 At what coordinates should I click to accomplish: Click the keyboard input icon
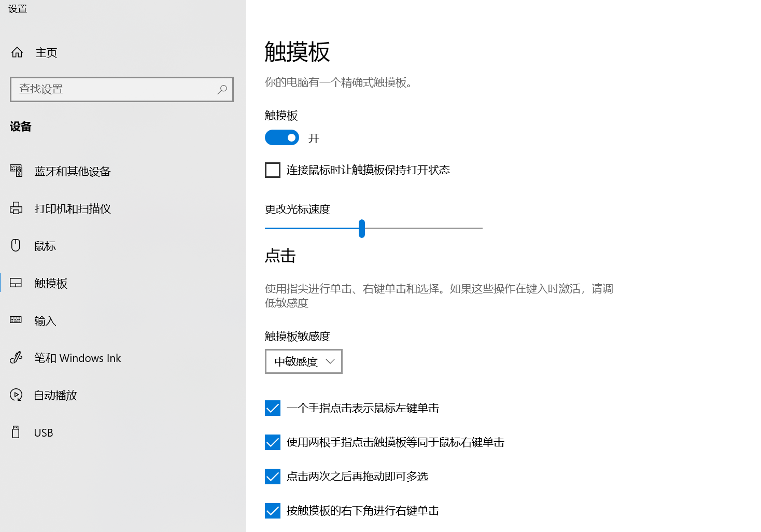click(16, 320)
